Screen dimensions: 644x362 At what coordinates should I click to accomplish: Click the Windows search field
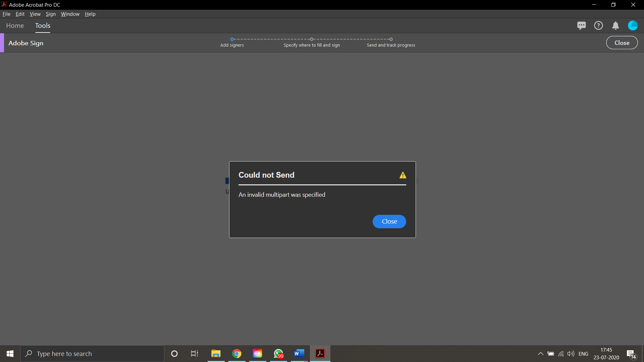click(92, 353)
